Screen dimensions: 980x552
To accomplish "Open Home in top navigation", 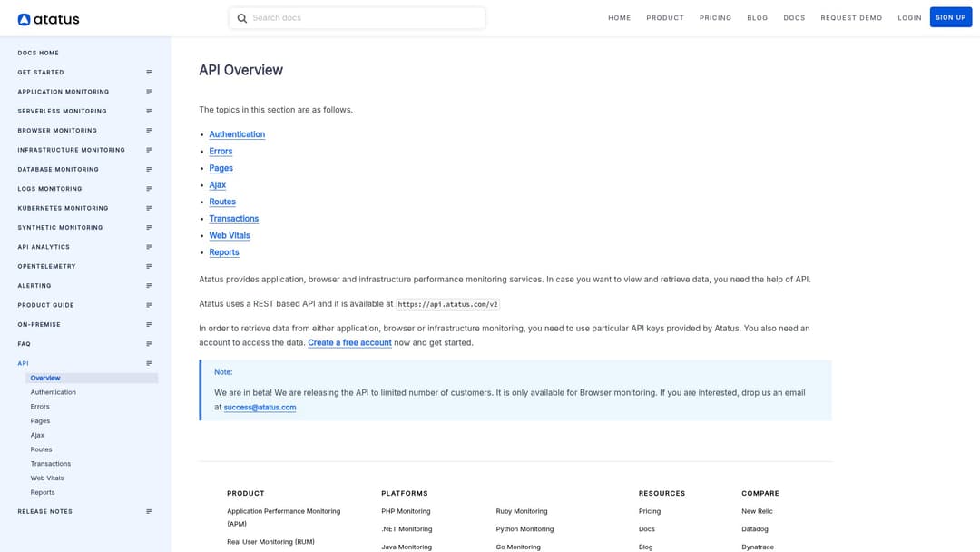I will tap(620, 18).
